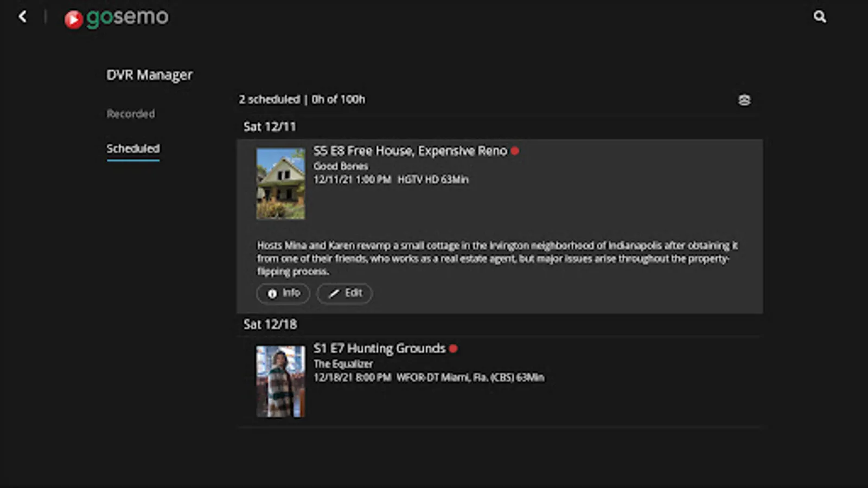The width and height of the screenshot is (868, 488).
Task: Click the 12/18/21 8:00 PM WFOR-DT Miami airing details
Action: tap(429, 377)
